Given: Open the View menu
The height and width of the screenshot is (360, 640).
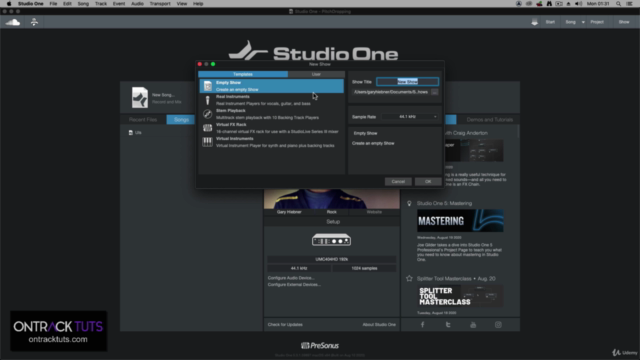Looking at the screenshot, I should [182, 4].
